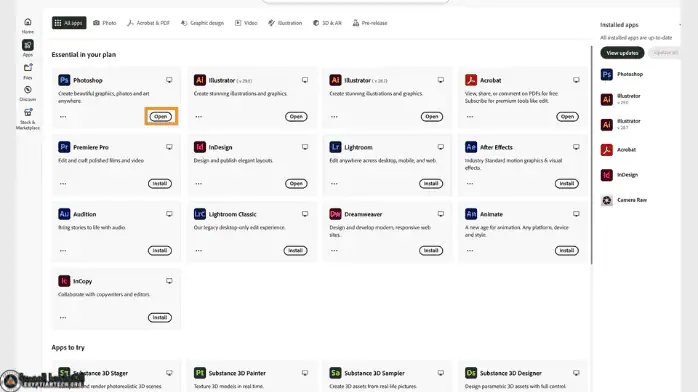Open more options on After Effects card

tap(470, 183)
